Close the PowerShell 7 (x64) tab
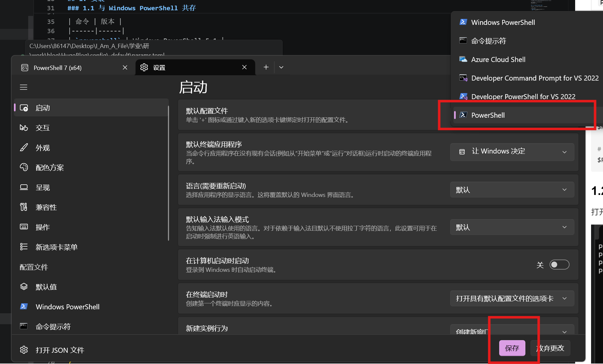Screen dimensions: 603x364 pyautogui.click(x=125, y=67)
